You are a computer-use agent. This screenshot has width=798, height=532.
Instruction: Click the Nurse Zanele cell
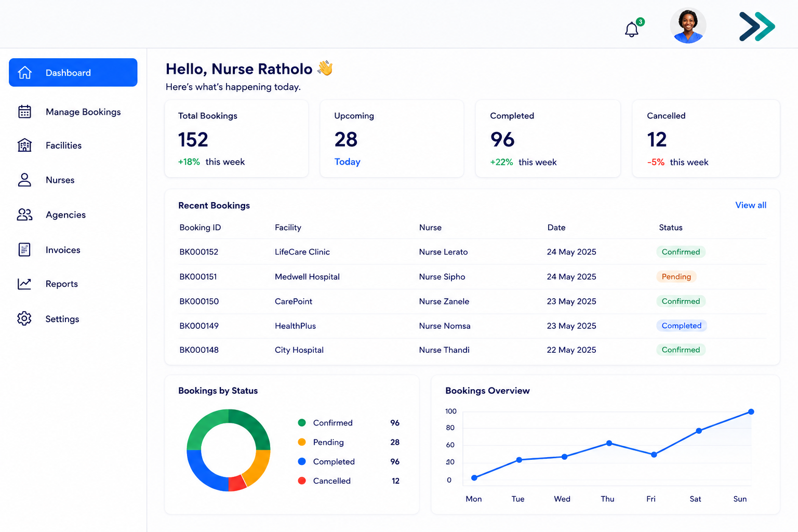pos(444,301)
